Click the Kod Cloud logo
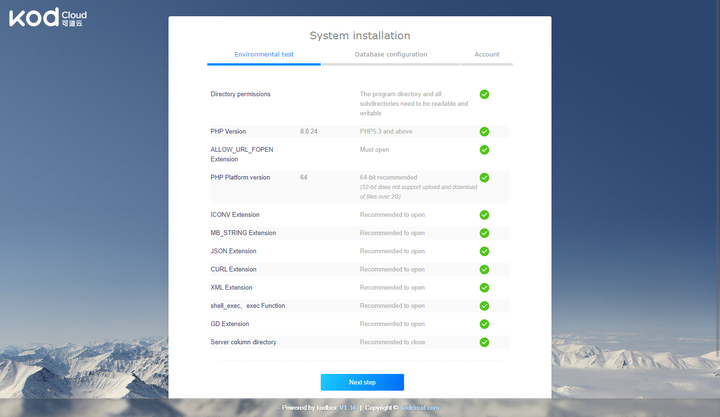The width and height of the screenshot is (720, 417). pos(46,16)
